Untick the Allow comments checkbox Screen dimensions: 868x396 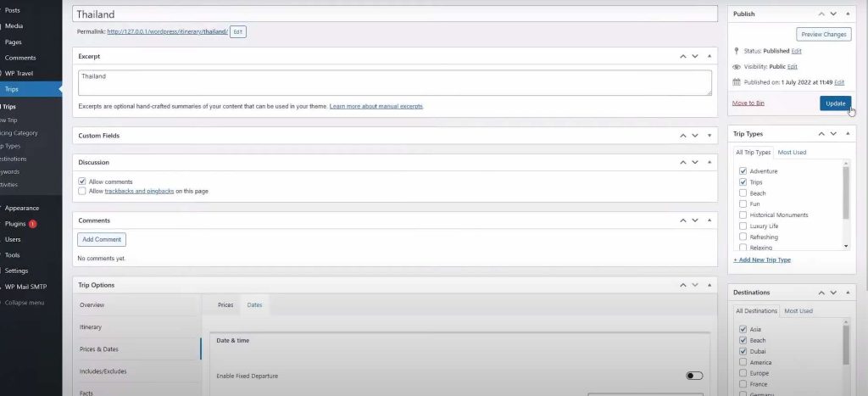(82, 181)
